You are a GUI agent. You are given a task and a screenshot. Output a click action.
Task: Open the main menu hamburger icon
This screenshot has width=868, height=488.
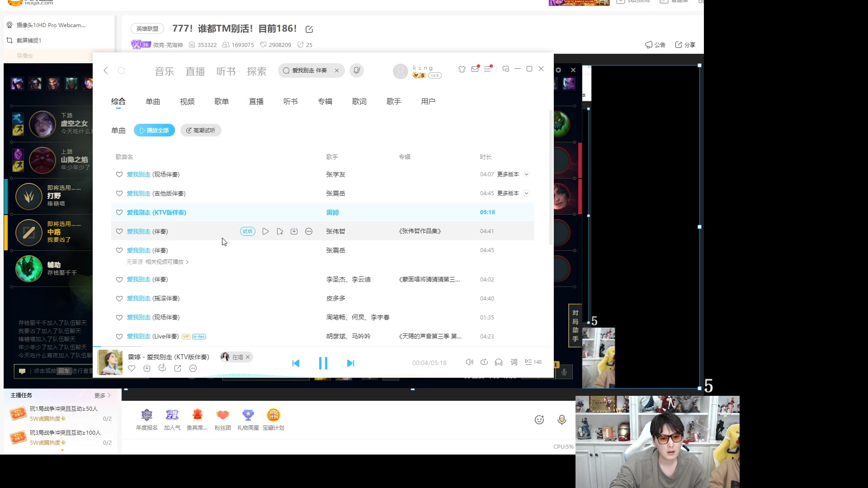coord(488,69)
